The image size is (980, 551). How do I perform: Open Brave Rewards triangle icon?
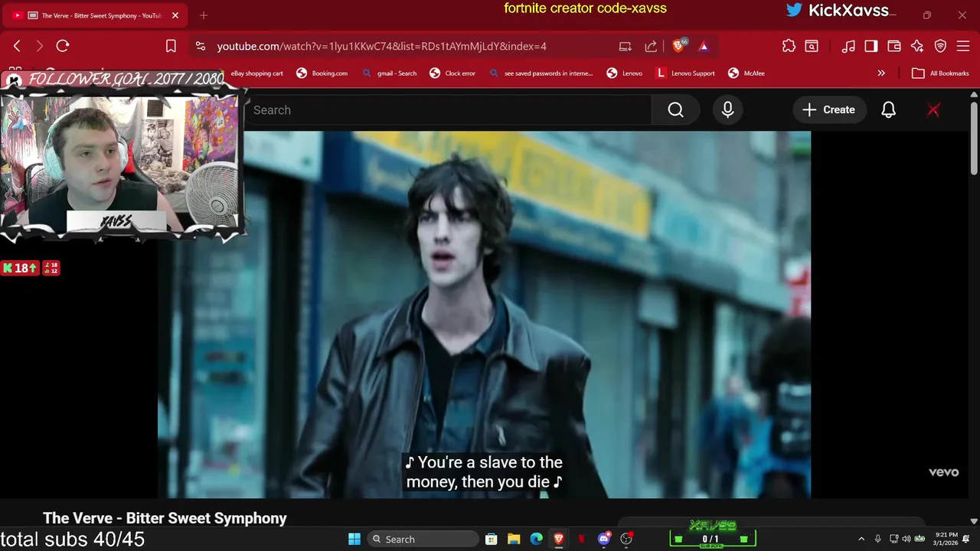704,46
